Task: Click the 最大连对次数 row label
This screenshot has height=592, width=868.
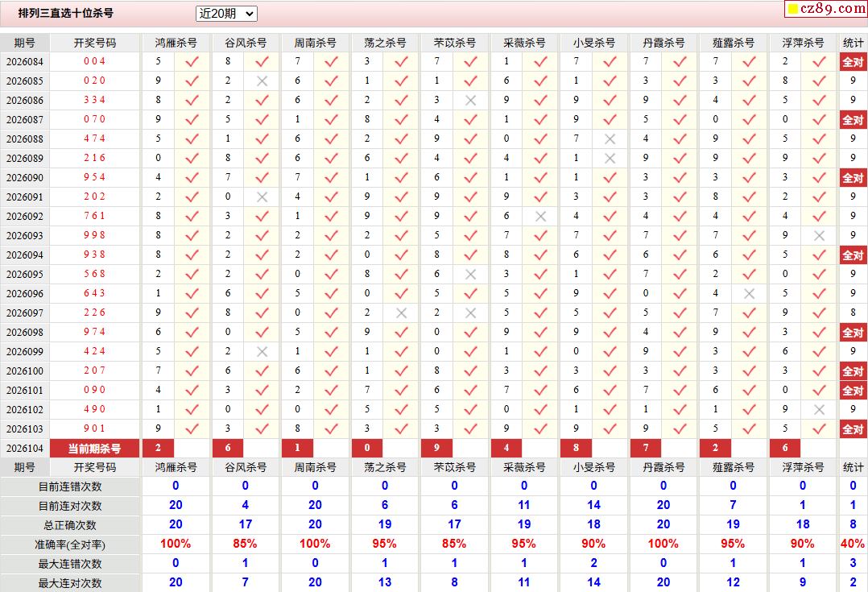Action: (70, 583)
